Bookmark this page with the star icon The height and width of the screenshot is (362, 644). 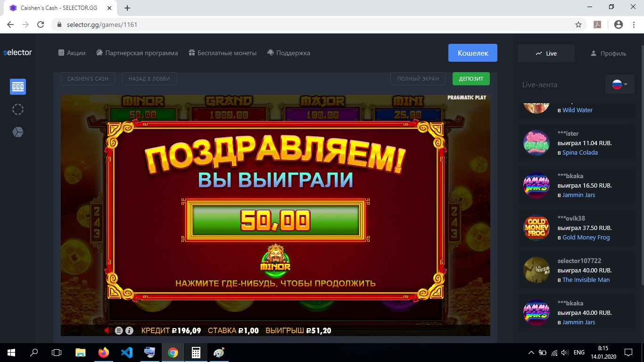[x=578, y=25]
